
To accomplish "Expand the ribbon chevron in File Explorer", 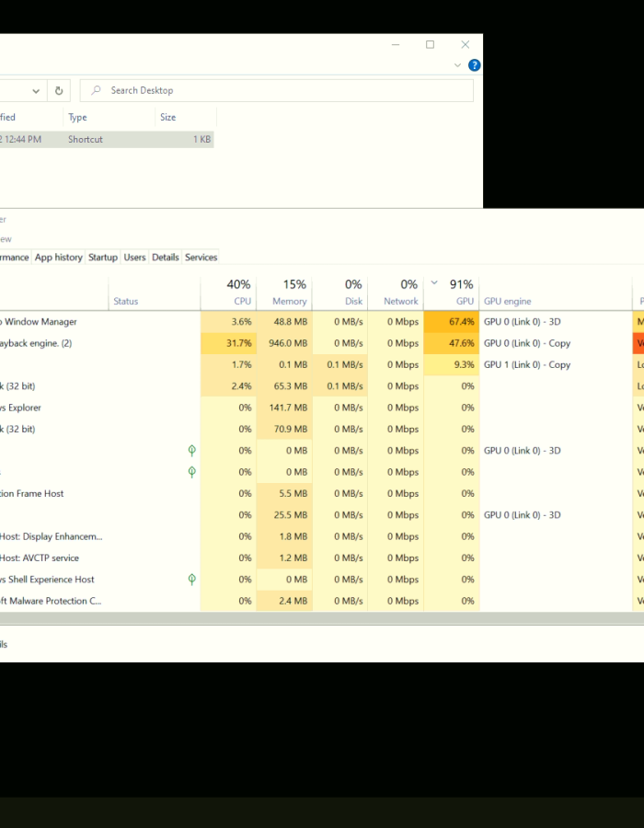I will point(457,65).
